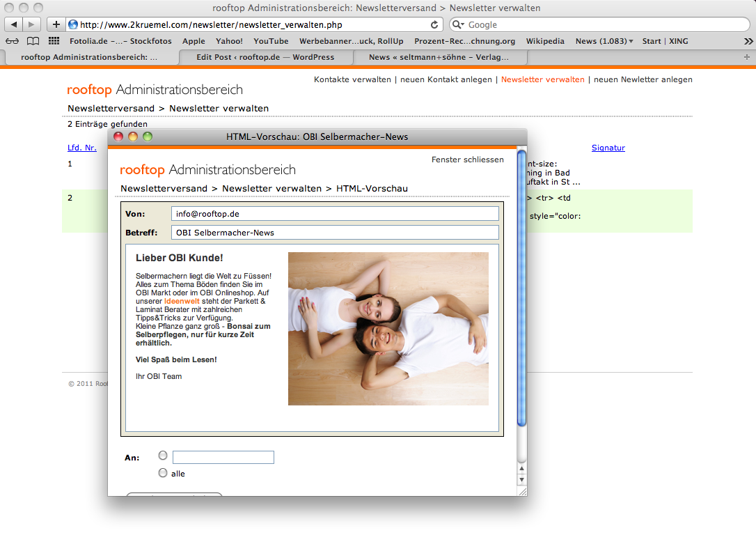Screen dimensions: 756x535
Task: Click the orange Ideenwelt link
Action: [x=182, y=301]
